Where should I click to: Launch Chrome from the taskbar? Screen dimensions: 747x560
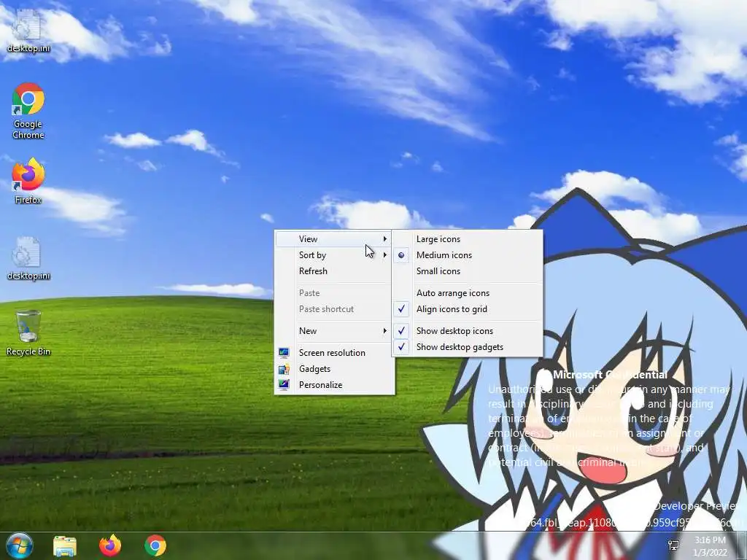point(155,545)
